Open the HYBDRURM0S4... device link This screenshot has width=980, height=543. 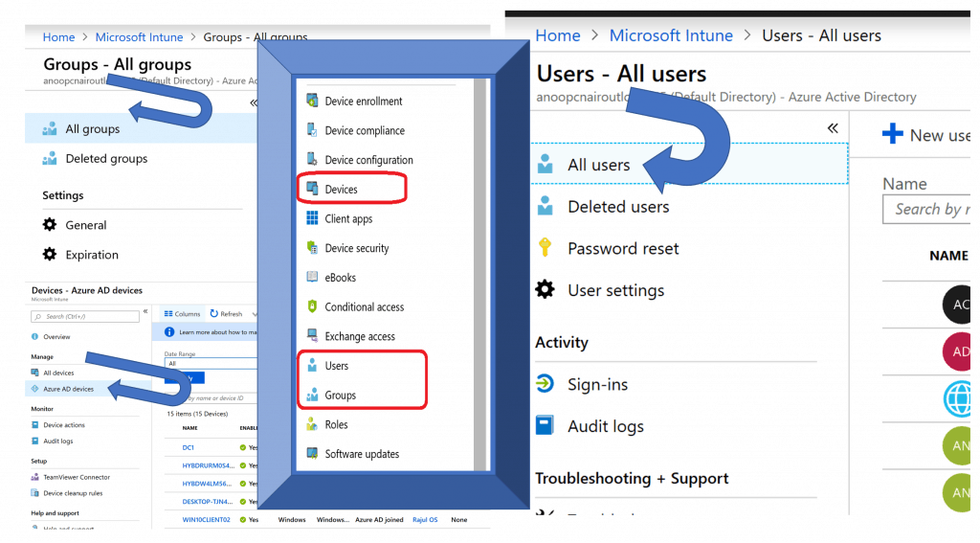[x=208, y=465]
